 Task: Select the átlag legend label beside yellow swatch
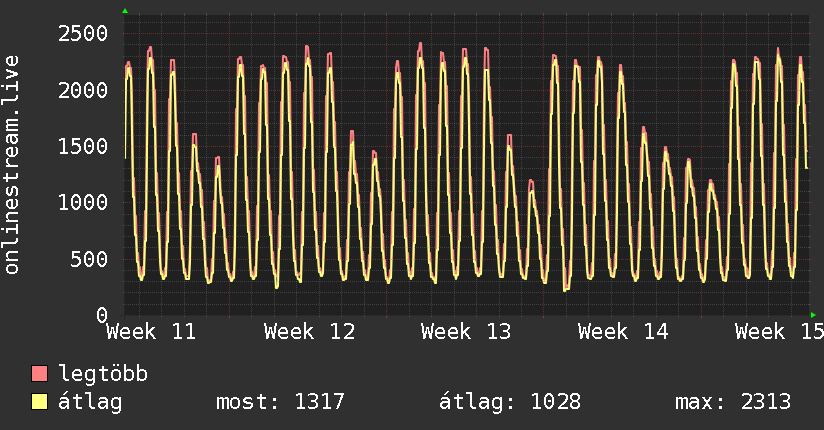click(91, 403)
